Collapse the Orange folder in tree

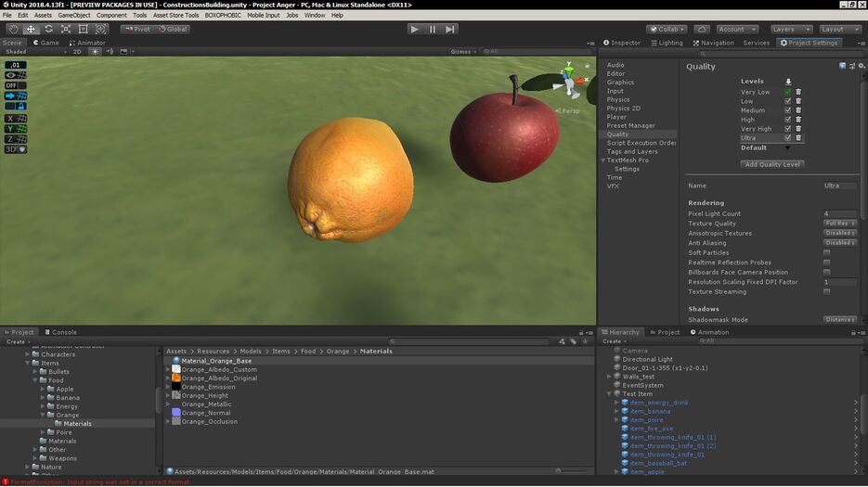click(x=43, y=415)
